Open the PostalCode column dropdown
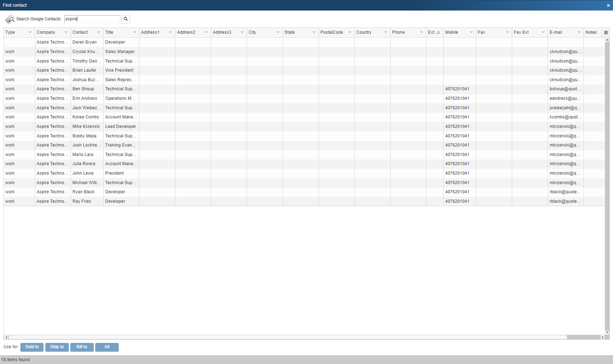Image resolution: width=613 pixels, height=364 pixels. [x=350, y=32]
